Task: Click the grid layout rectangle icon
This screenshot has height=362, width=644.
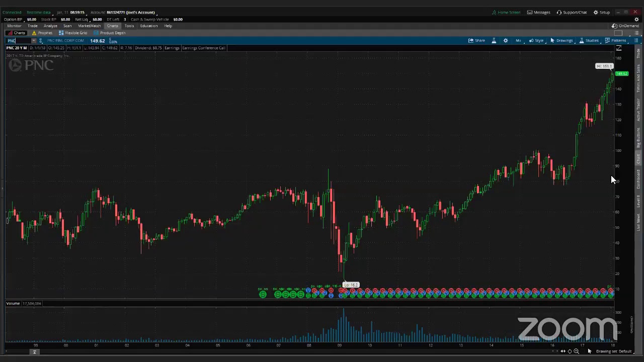Action: pyautogui.click(x=618, y=33)
